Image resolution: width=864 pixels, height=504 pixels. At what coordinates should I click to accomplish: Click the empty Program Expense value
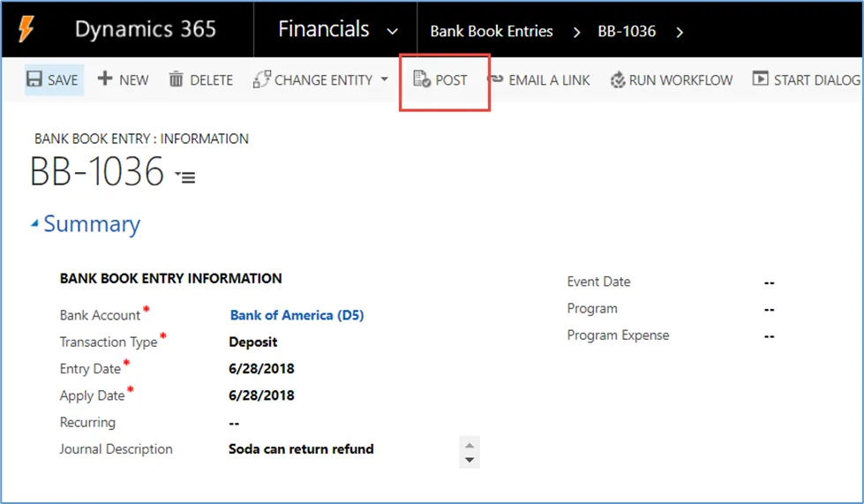[770, 336]
